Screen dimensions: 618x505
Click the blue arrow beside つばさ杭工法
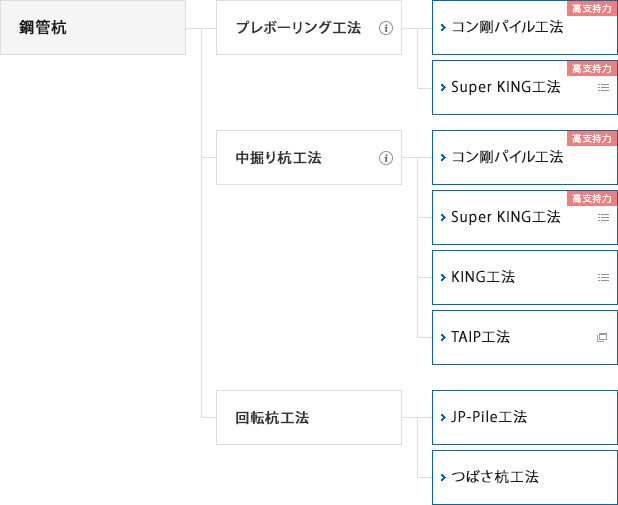pyautogui.click(x=442, y=477)
